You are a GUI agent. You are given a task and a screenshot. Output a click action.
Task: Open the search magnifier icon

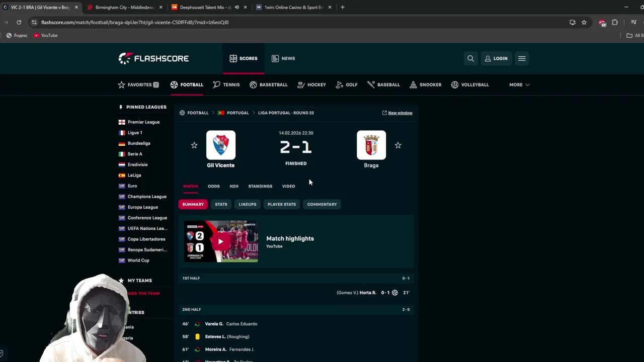[470, 58]
